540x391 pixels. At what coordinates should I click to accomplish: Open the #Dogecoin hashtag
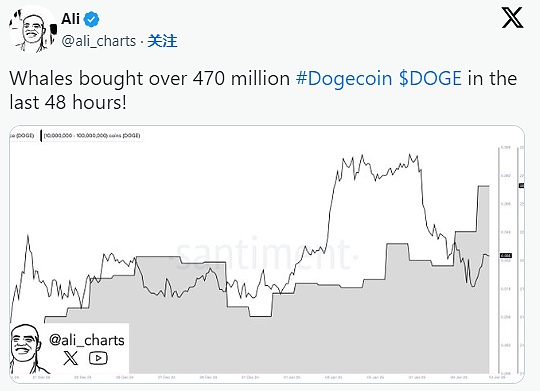pos(344,78)
